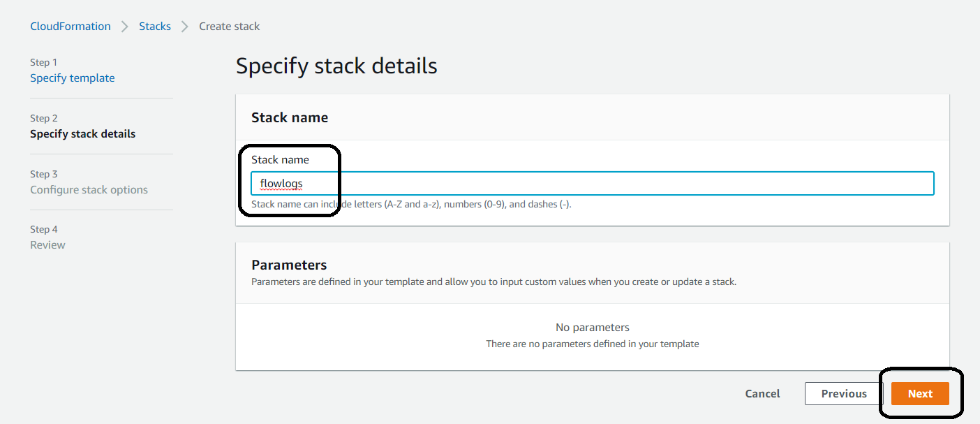980x424 pixels.
Task: Return to Step 1 Specify template
Action: [73, 78]
